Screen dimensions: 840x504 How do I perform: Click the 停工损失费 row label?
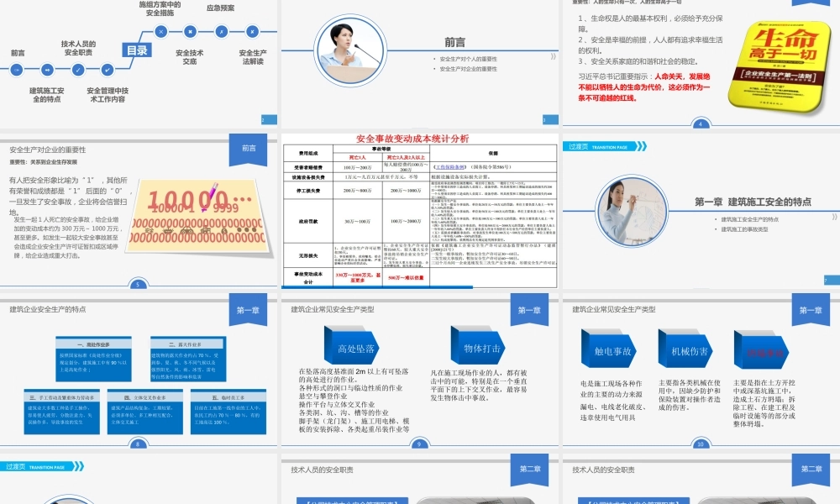point(308,191)
